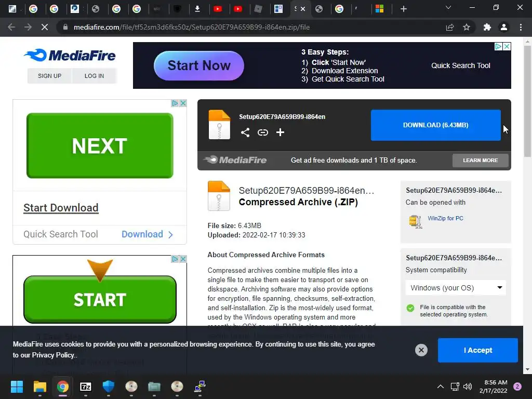Screen dimensions: 532x399
Task: Click AdChoices icon on top banner ad
Action: tap(498, 46)
